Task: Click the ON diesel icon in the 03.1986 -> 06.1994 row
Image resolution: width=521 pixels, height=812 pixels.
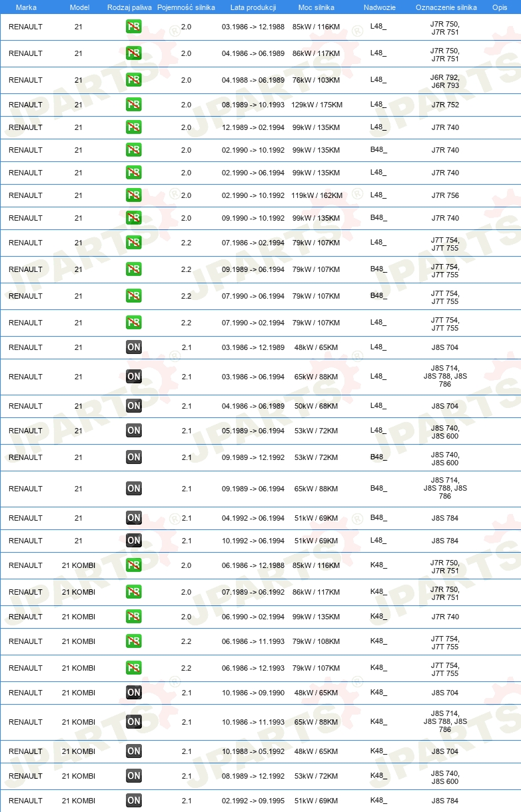Action: 134,377
